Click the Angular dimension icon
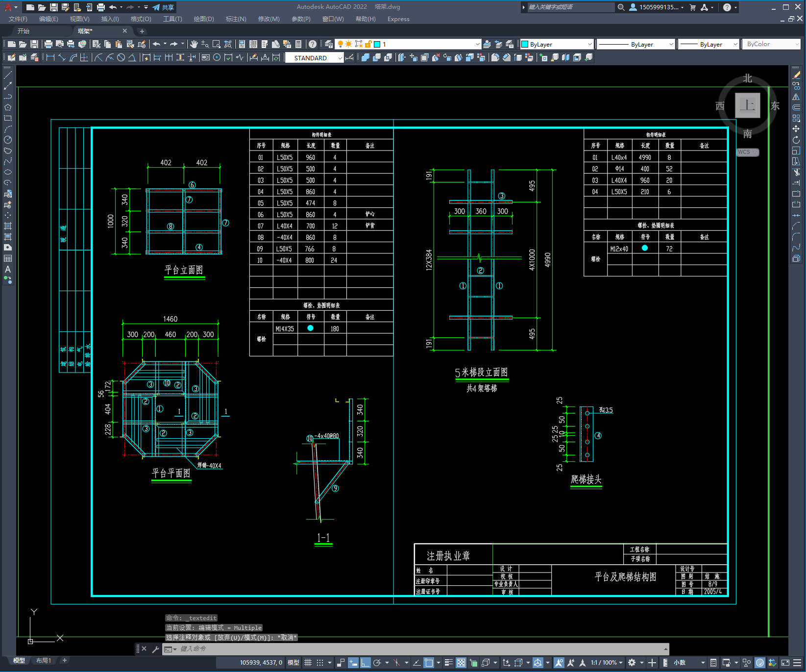The width and height of the screenshot is (806, 672). (132, 57)
